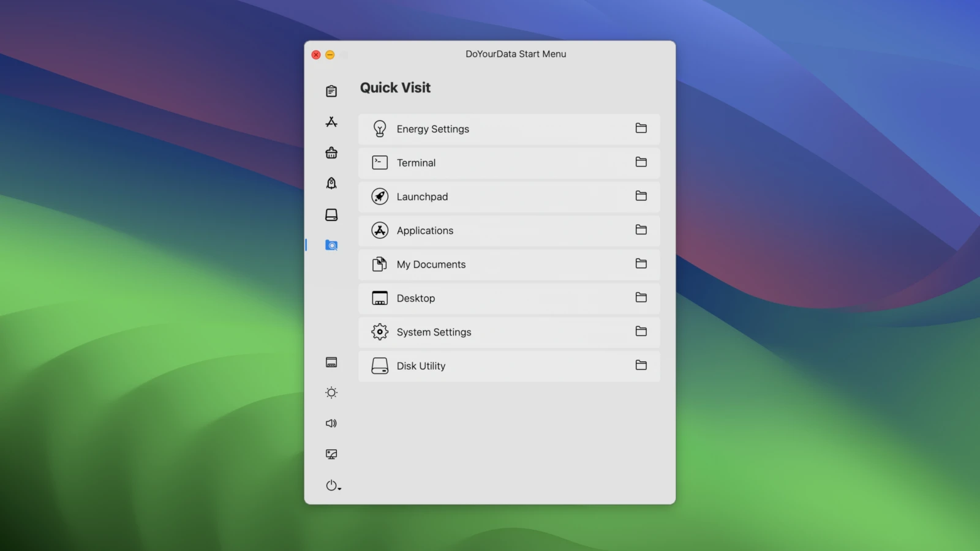Click the folder icon on the Terminal row
This screenshot has width=980, height=551.
[641, 162]
